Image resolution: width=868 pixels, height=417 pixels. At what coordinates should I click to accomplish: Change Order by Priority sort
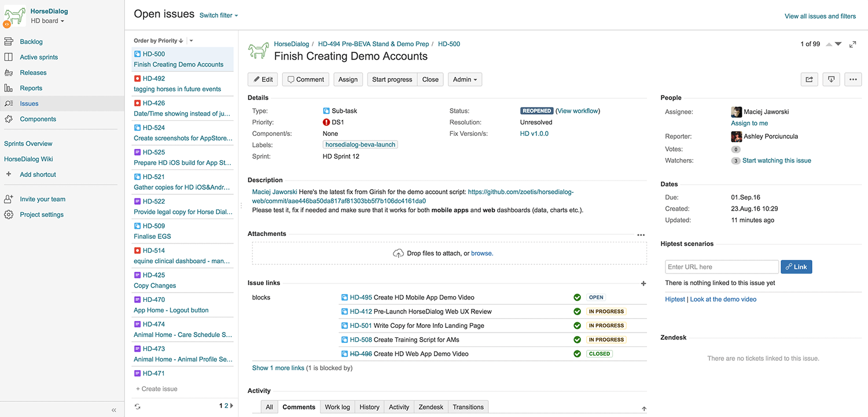(159, 40)
